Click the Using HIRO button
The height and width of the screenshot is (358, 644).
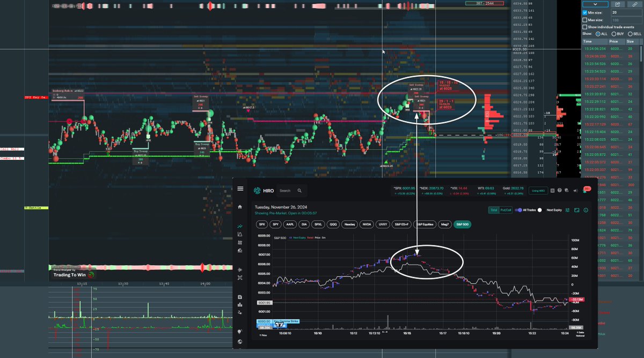pos(538,191)
